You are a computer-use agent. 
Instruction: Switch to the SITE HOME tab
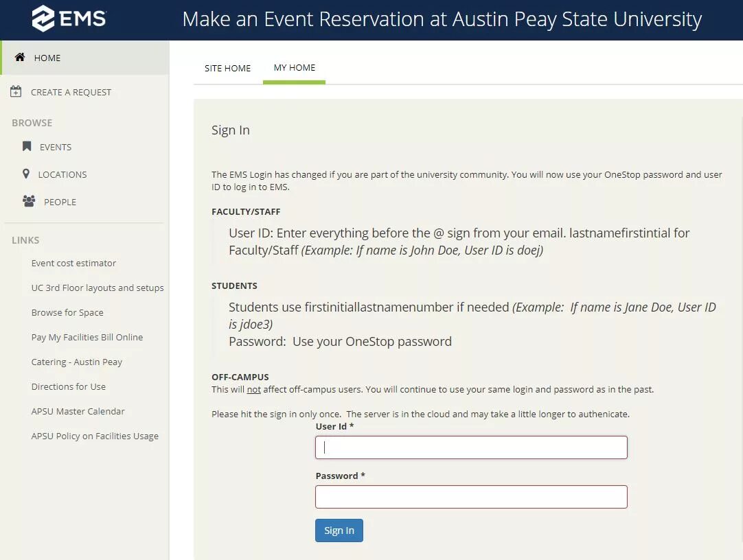[x=227, y=68]
